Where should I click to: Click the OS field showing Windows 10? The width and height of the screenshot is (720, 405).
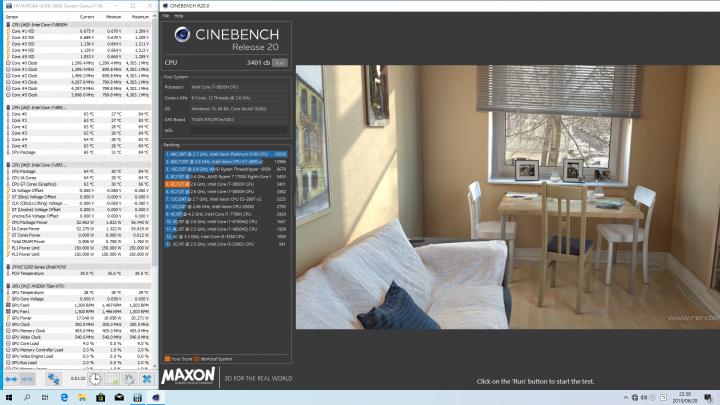[239, 109]
